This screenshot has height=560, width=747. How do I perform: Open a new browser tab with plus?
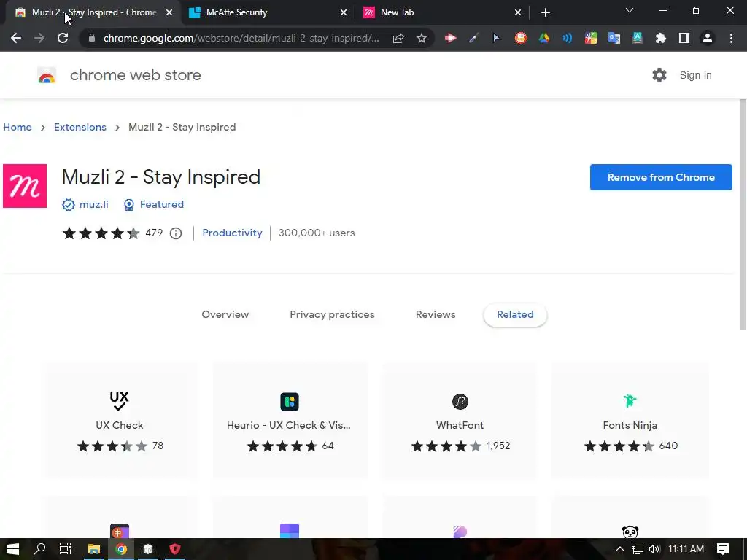[x=546, y=13]
